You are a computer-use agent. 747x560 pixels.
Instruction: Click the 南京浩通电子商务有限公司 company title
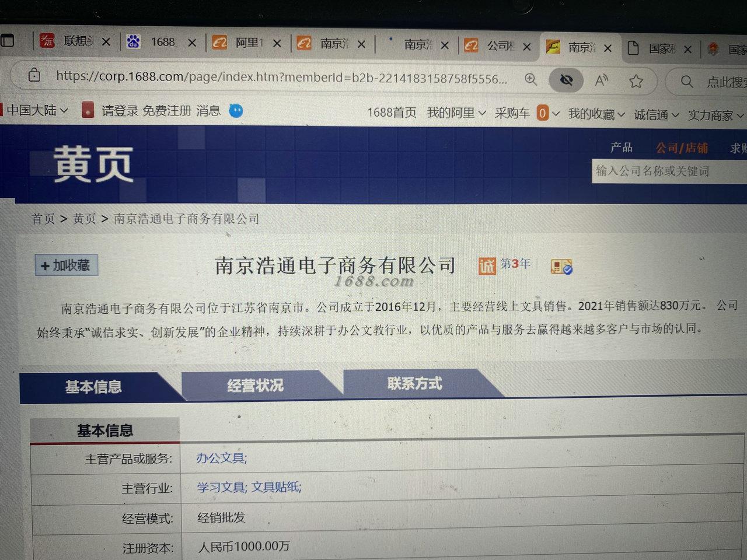click(336, 265)
